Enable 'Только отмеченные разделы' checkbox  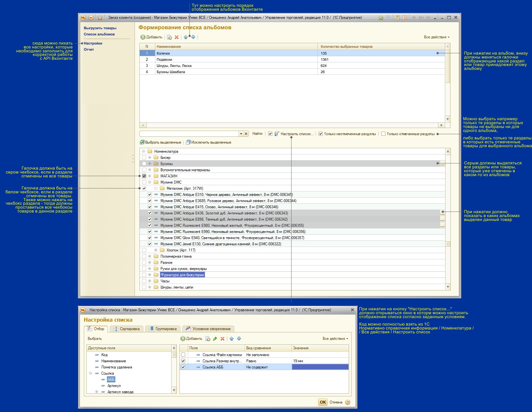[383, 134]
